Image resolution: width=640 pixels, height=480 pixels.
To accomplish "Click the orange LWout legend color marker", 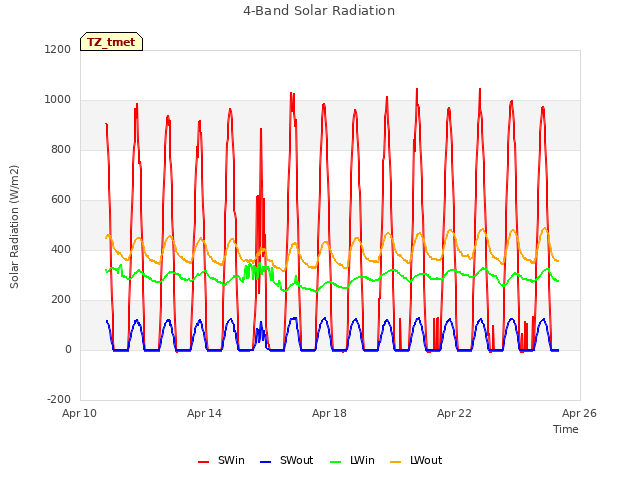I will point(396,462).
